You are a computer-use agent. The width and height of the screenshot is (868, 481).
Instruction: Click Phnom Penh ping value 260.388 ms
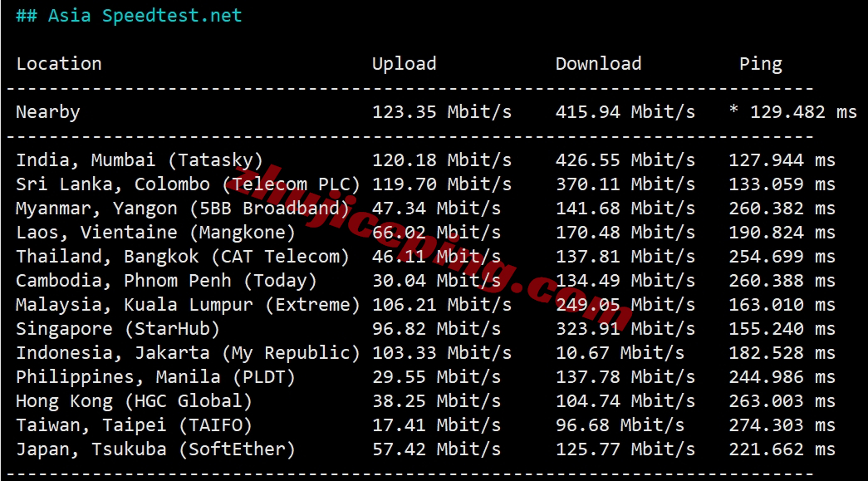click(x=782, y=281)
